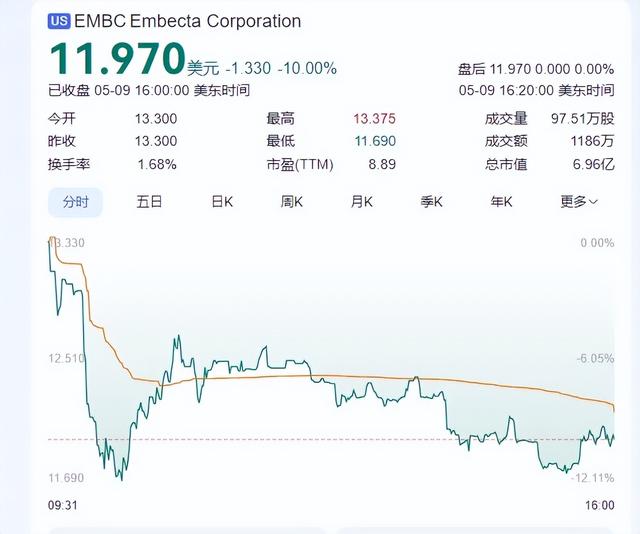
Task: Expand the 更多 dropdown menu
Action: coord(579,202)
